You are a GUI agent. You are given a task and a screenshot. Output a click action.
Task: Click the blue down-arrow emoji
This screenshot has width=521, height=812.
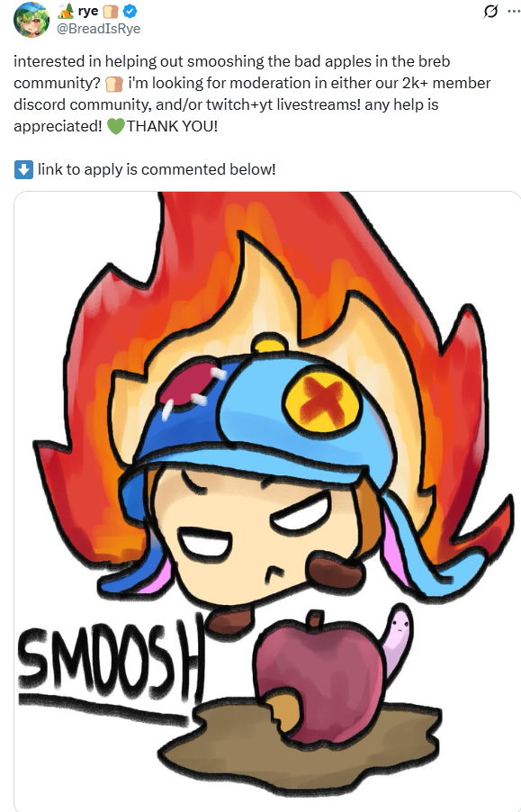tap(23, 170)
